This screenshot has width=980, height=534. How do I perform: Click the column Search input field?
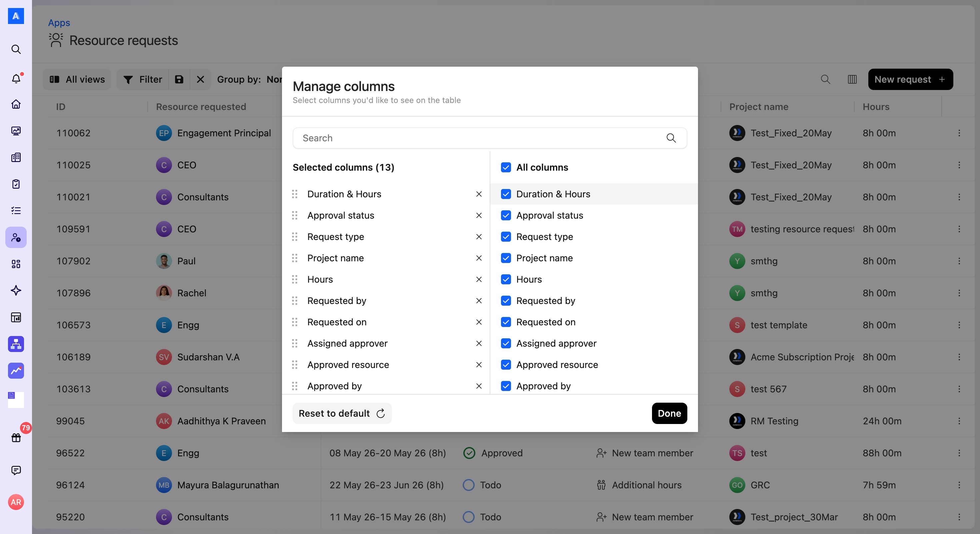[x=490, y=138]
